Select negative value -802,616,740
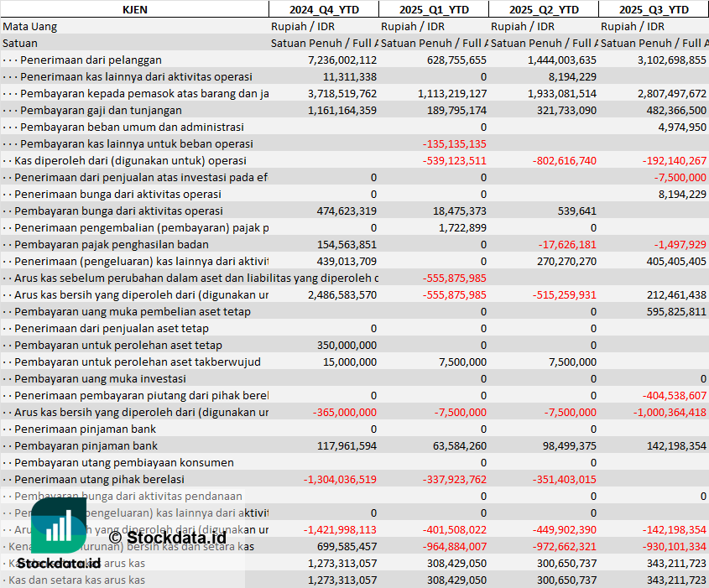709x588 pixels. (565, 160)
